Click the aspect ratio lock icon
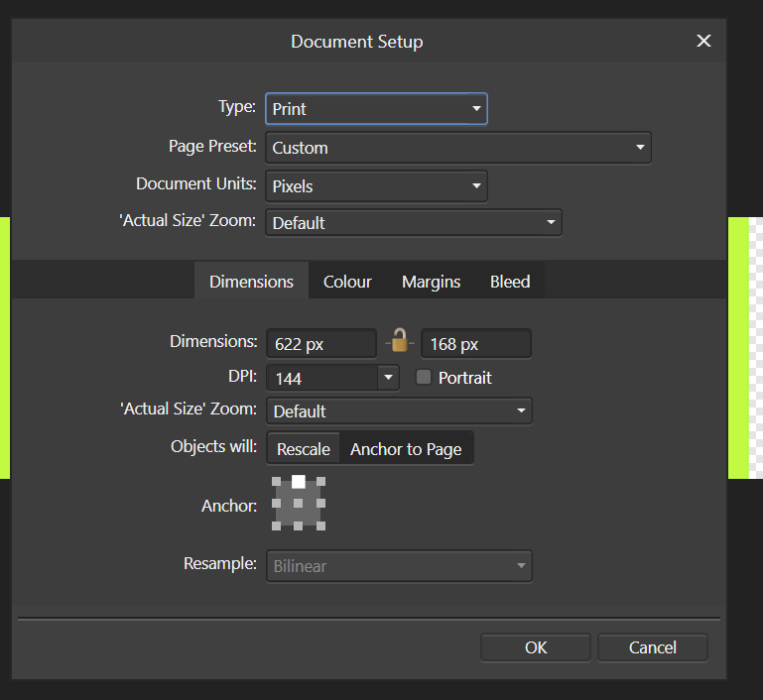 [400, 340]
